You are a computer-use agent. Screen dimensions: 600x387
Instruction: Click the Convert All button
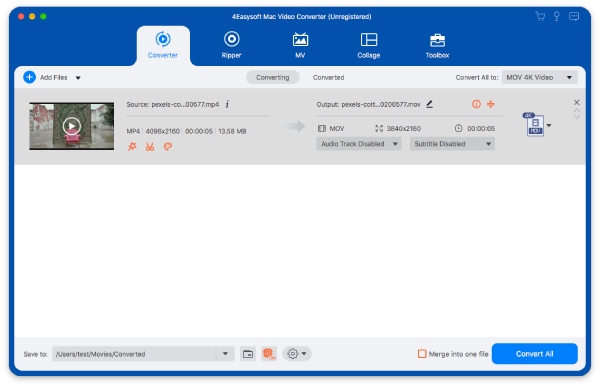(x=535, y=354)
